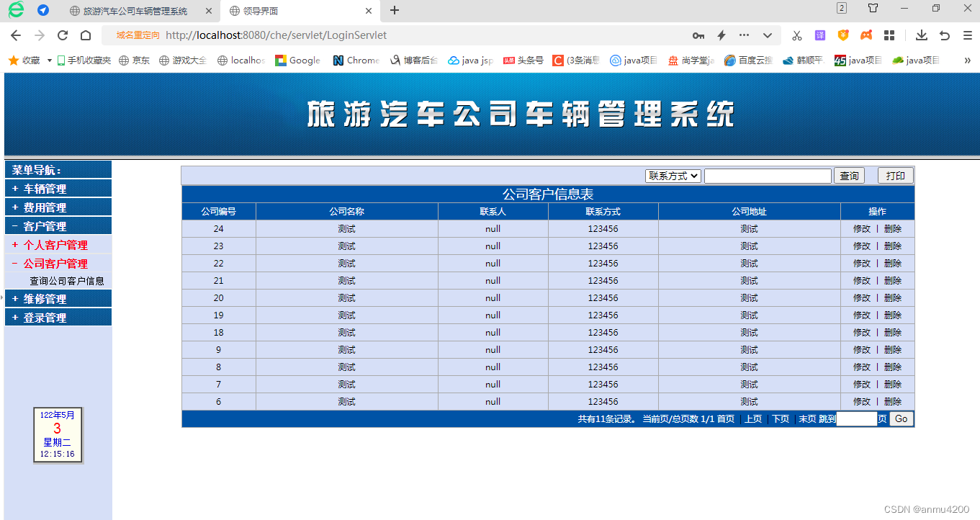Viewport: 980px width, 520px height.
Task: Open the 尚学堂 bookmark
Action: (691, 60)
